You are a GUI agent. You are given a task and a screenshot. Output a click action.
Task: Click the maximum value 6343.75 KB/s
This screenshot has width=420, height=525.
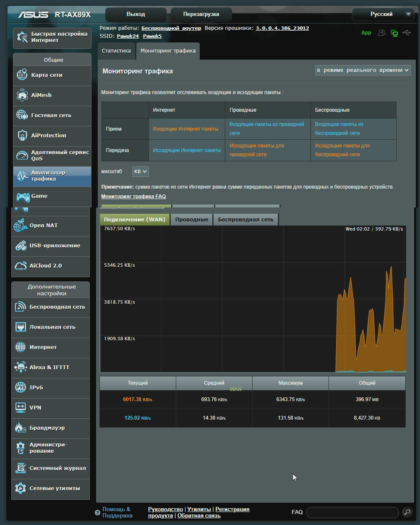[290, 399]
